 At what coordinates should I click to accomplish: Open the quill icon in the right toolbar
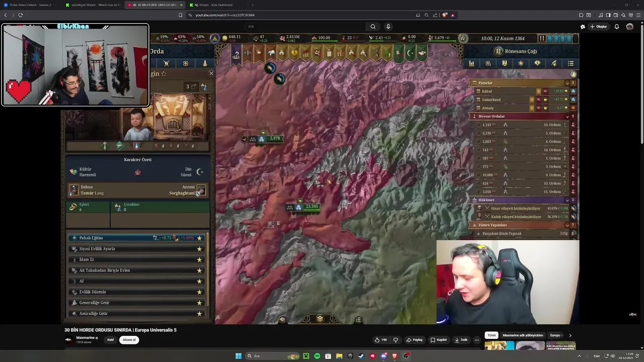click(x=554, y=63)
